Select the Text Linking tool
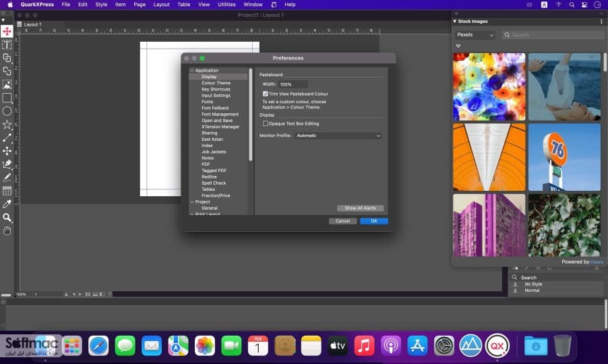Viewport: 608px width, 364px height. click(7, 58)
